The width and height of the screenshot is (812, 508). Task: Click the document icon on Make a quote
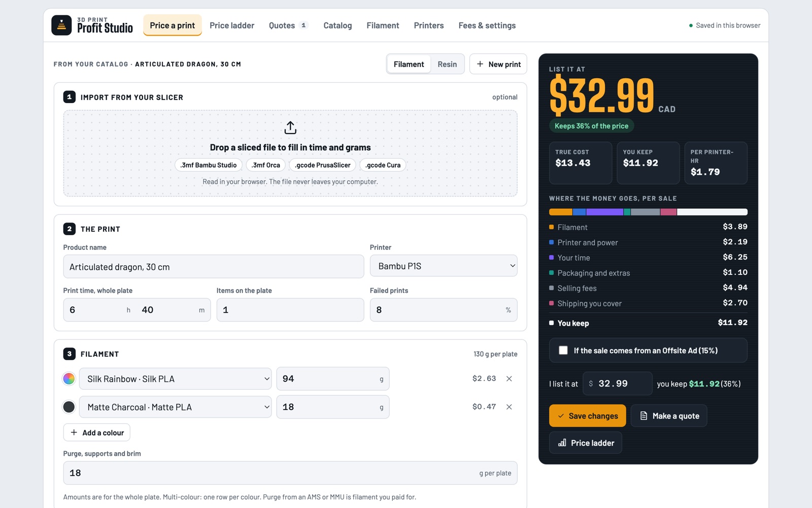coord(644,416)
